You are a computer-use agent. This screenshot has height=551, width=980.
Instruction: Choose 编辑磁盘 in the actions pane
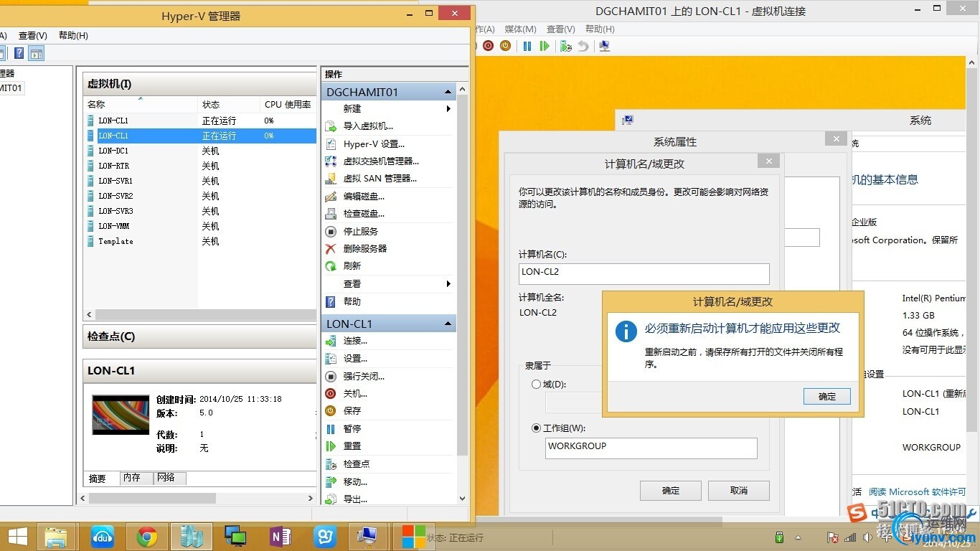pos(364,196)
